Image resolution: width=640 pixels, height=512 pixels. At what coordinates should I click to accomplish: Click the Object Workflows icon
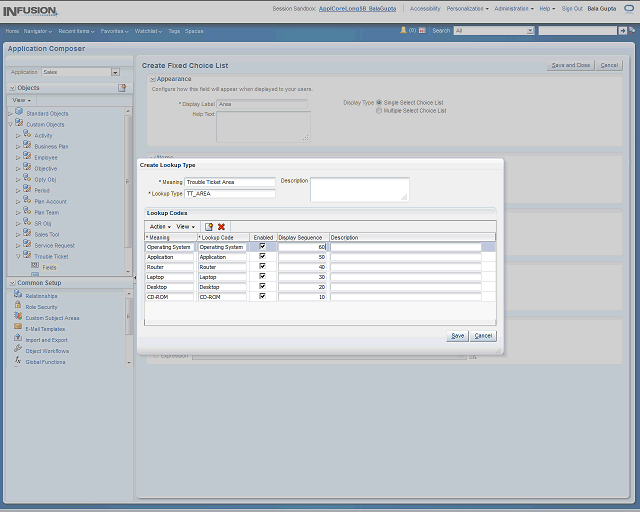[18, 350]
